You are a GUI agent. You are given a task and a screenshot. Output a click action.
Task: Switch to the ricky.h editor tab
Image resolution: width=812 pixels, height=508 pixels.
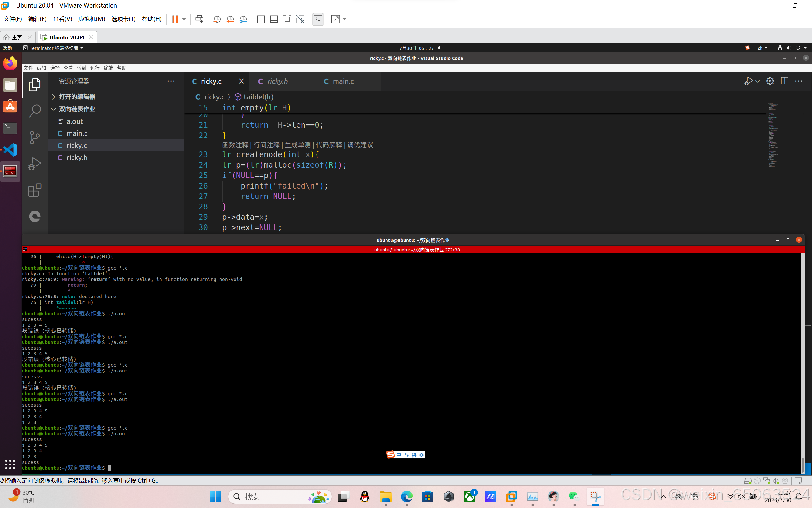tap(277, 81)
